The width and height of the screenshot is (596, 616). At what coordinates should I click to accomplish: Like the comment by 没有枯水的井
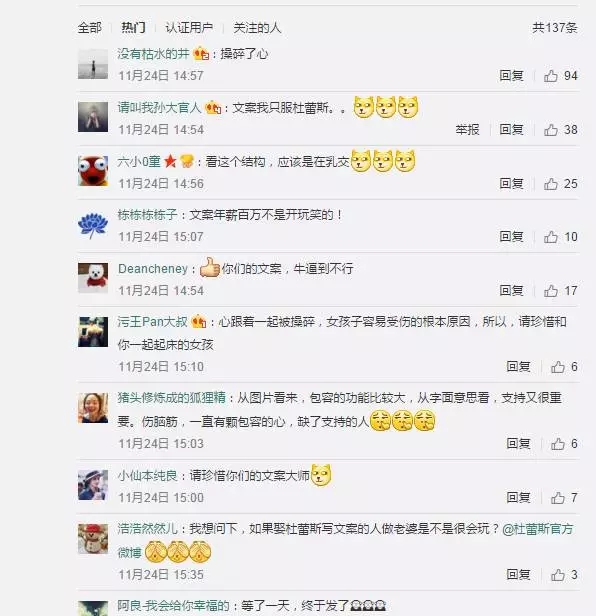(x=551, y=75)
